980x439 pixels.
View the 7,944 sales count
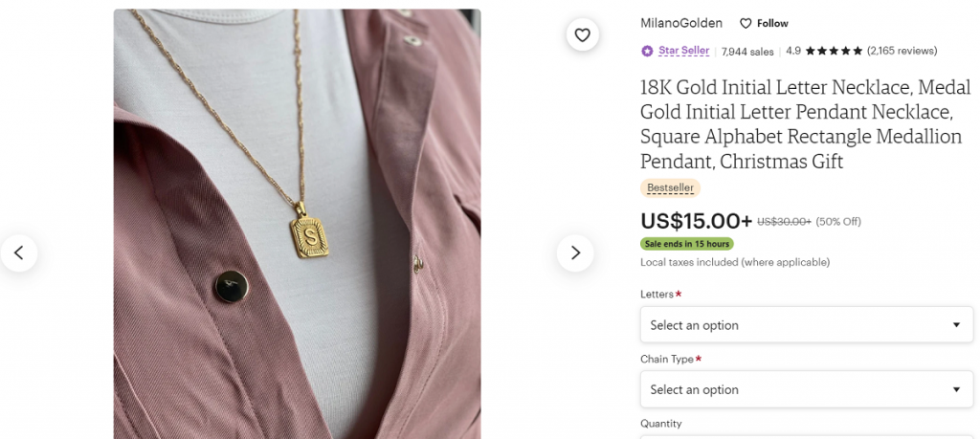pyautogui.click(x=747, y=51)
